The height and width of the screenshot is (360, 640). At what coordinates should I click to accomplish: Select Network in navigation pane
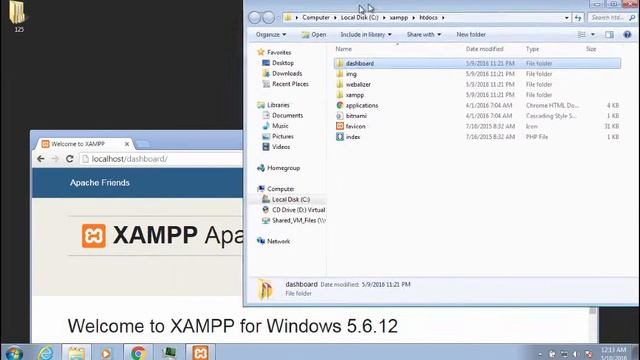pyautogui.click(x=278, y=241)
